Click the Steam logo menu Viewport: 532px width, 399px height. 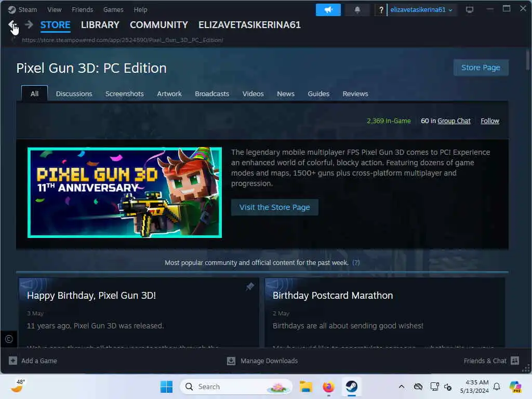[12, 9]
